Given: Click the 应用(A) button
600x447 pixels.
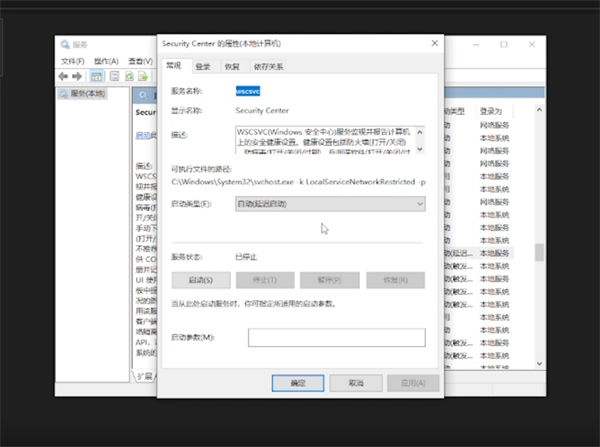Looking at the screenshot, I should (413, 383).
